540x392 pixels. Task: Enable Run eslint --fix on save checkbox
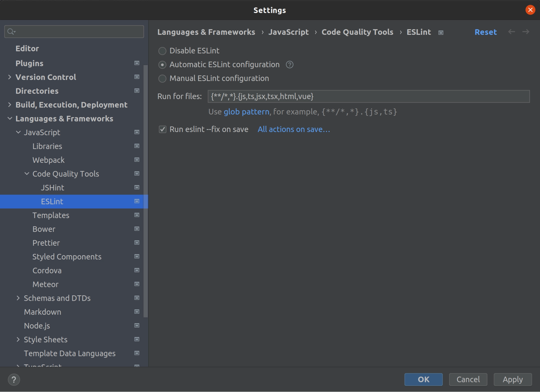coord(163,129)
